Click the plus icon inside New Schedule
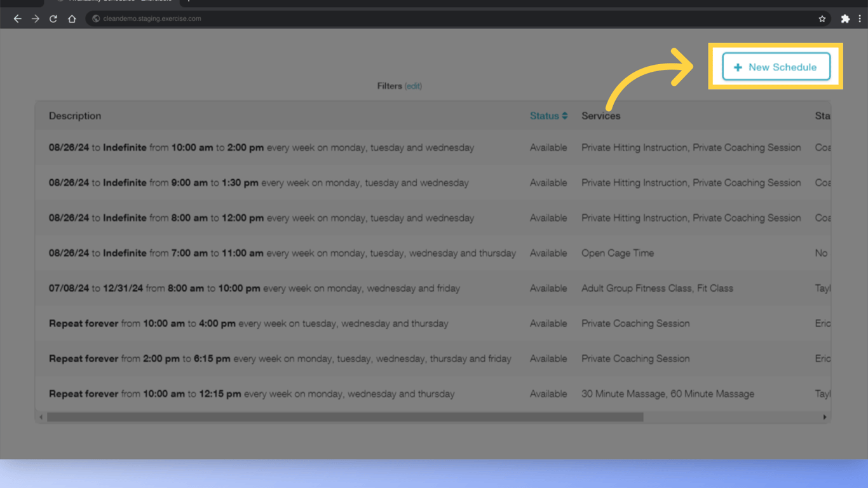The image size is (868, 488). click(x=738, y=66)
